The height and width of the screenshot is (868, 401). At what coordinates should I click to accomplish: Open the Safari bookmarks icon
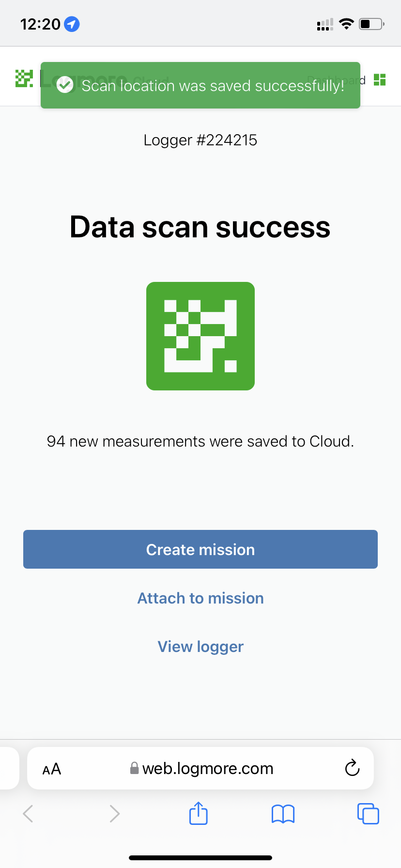point(283,814)
